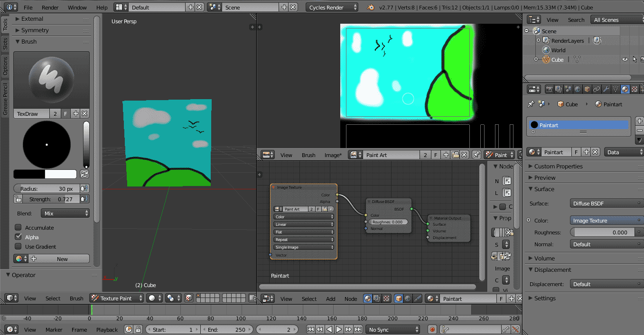
Task: Enable the Use Gradient option
Action: click(19, 246)
